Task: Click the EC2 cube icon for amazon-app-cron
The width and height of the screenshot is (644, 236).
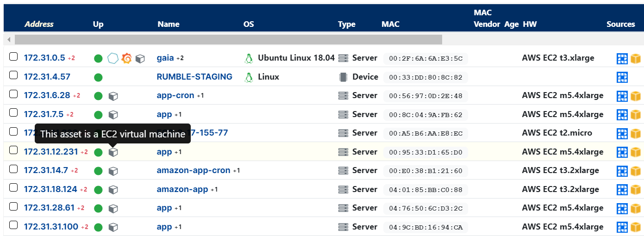Action: pos(113,171)
